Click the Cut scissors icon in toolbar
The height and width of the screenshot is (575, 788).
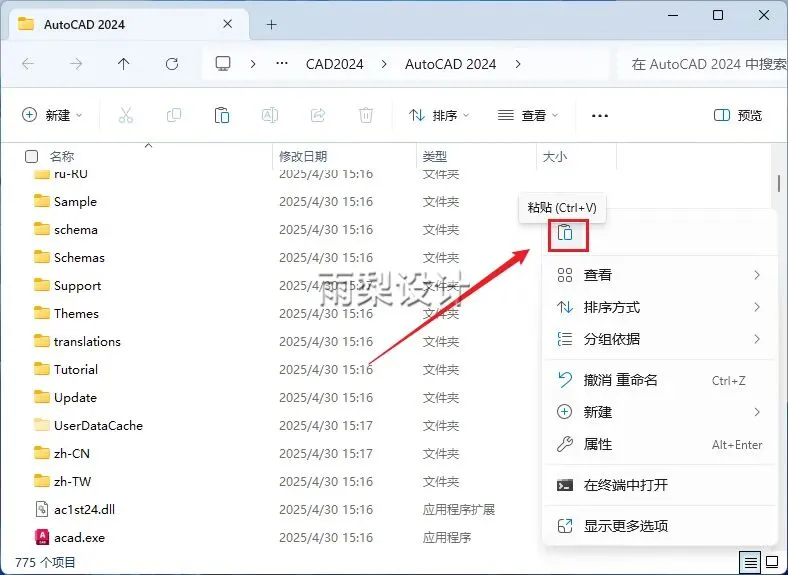tap(126, 115)
